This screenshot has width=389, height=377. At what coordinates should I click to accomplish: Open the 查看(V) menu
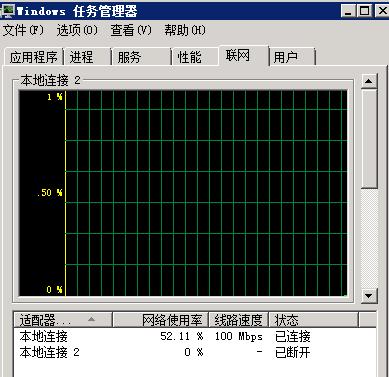coord(131,30)
